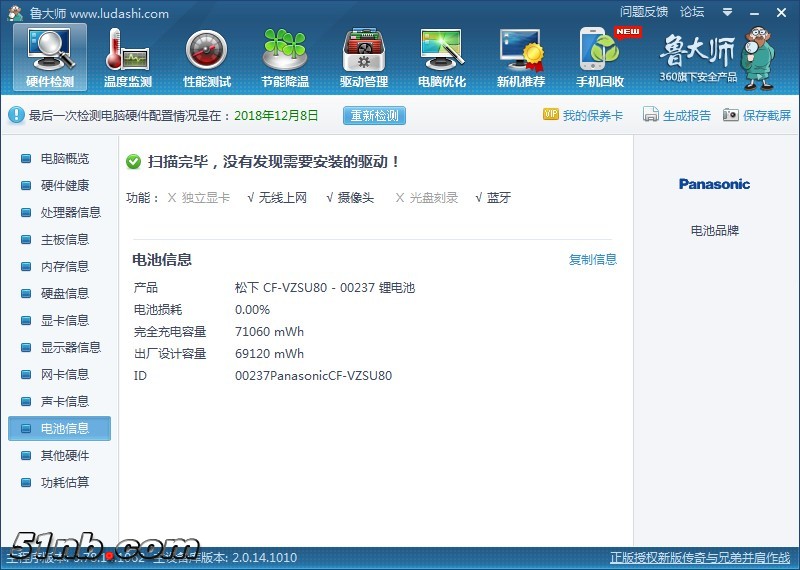Screen dimensions: 800x570
Task: Open the title bar main menu dropdown
Action: [x=728, y=12]
